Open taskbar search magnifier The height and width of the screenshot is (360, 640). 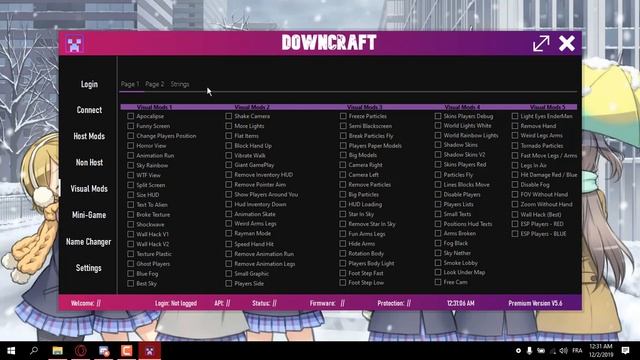34,350
